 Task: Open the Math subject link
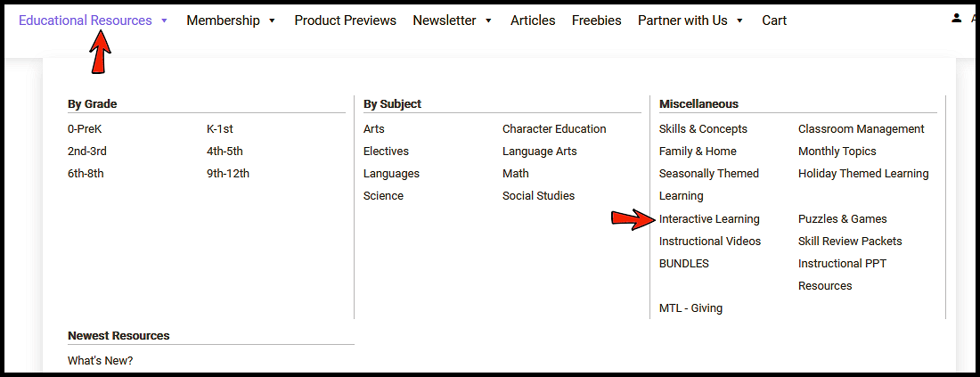[515, 174]
